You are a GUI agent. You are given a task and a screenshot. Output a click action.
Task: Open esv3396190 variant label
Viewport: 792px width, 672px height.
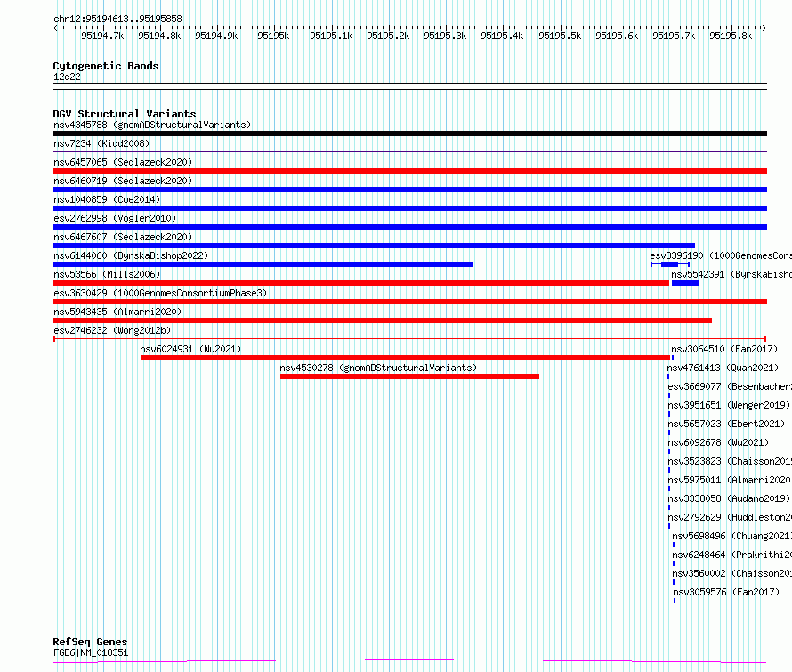[721, 255]
